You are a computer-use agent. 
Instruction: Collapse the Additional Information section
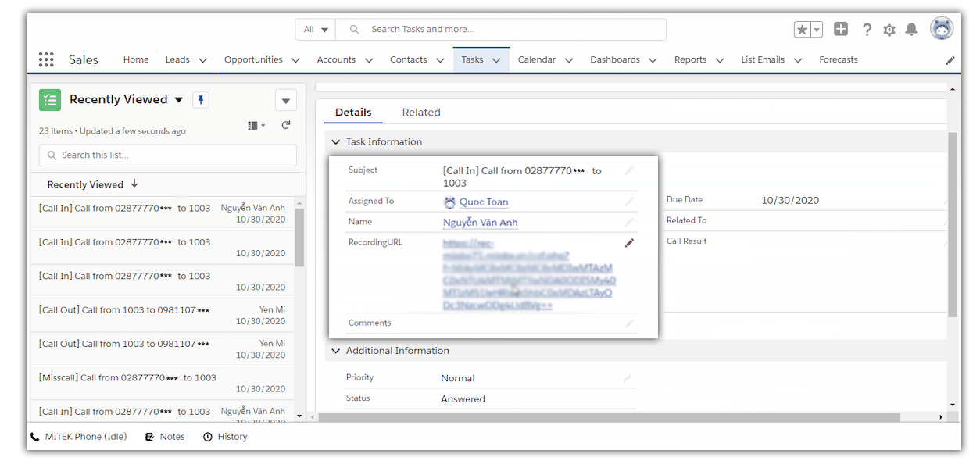coord(336,352)
